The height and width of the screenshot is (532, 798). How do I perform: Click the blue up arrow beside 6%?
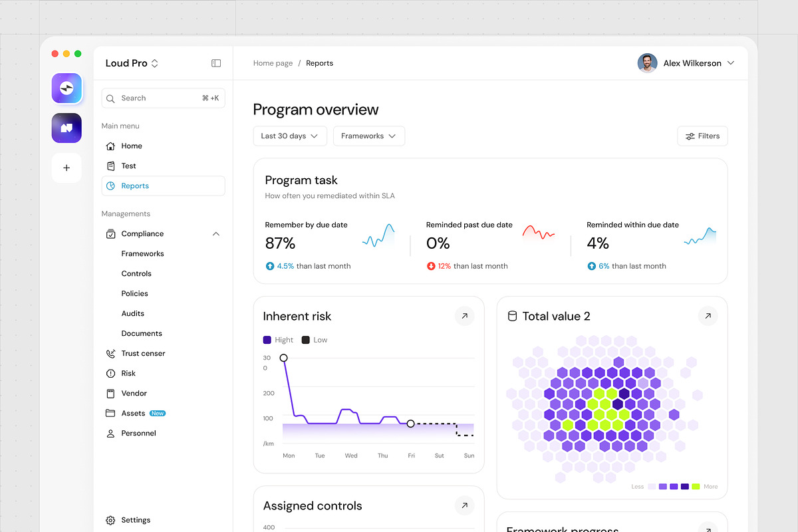(591, 266)
